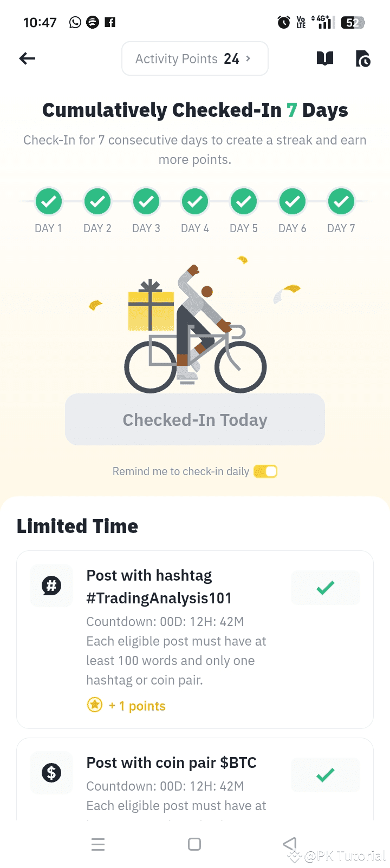Toggle the daily check-in reminder switch
This screenshot has height=868, width=390.
pyautogui.click(x=265, y=471)
